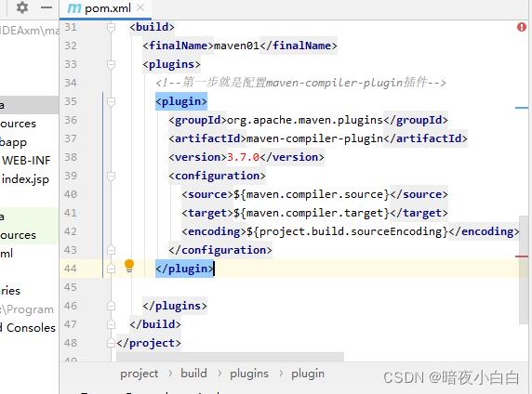Select the plugins breadcrumb
Image resolution: width=532 pixels, height=394 pixels.
(x=249, y=374)
